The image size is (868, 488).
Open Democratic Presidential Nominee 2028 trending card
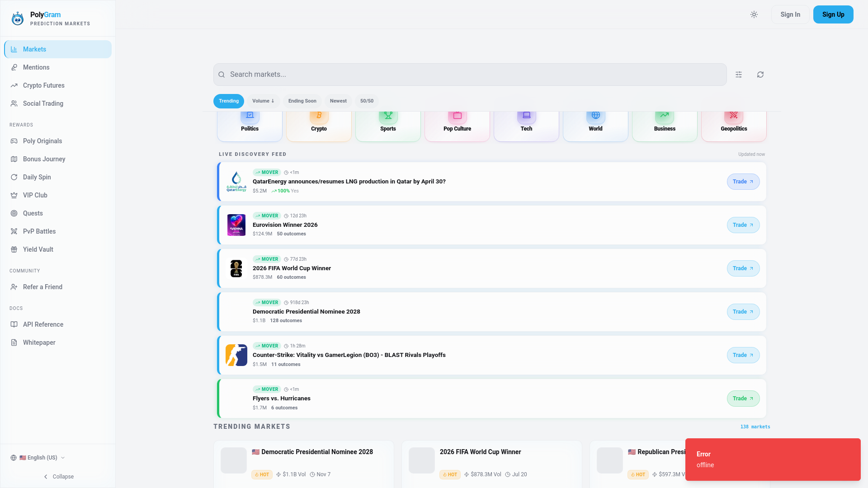click(304, 465)
